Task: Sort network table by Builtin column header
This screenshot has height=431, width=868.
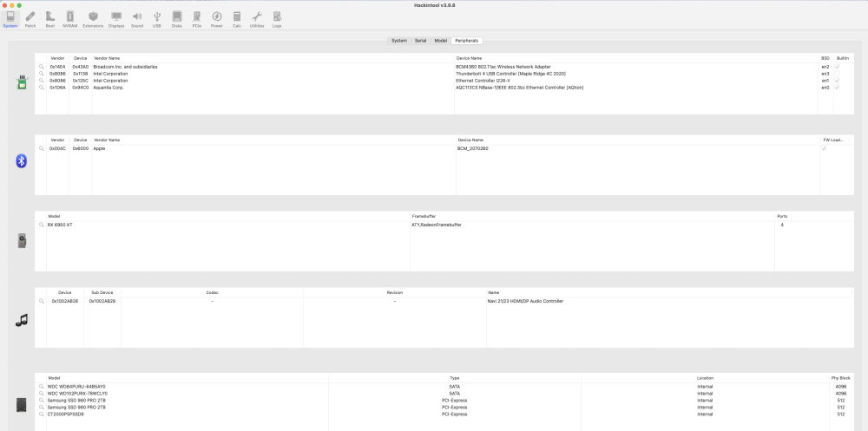Action: pos(843,58)
